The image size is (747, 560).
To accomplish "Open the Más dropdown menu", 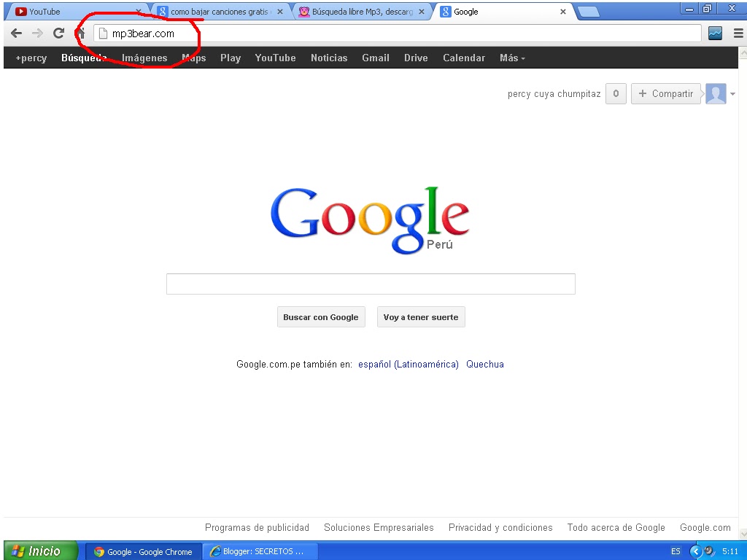I will click(512, 58).
